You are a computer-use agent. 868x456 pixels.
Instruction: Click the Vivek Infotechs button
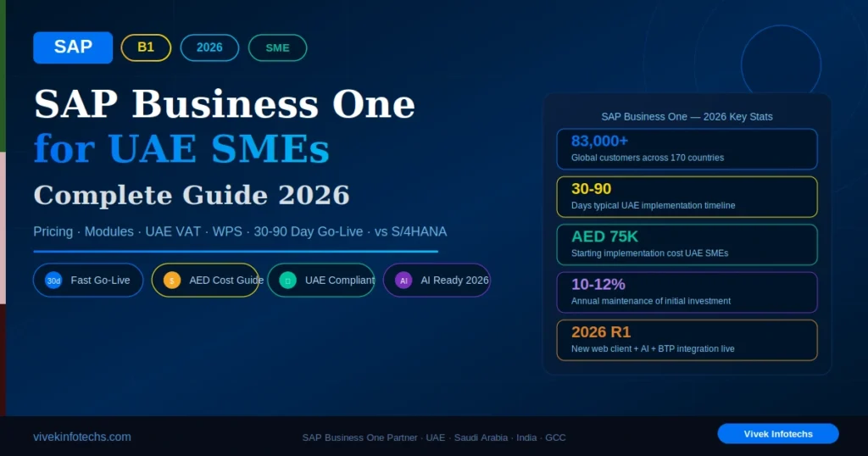tap(778, 434)
